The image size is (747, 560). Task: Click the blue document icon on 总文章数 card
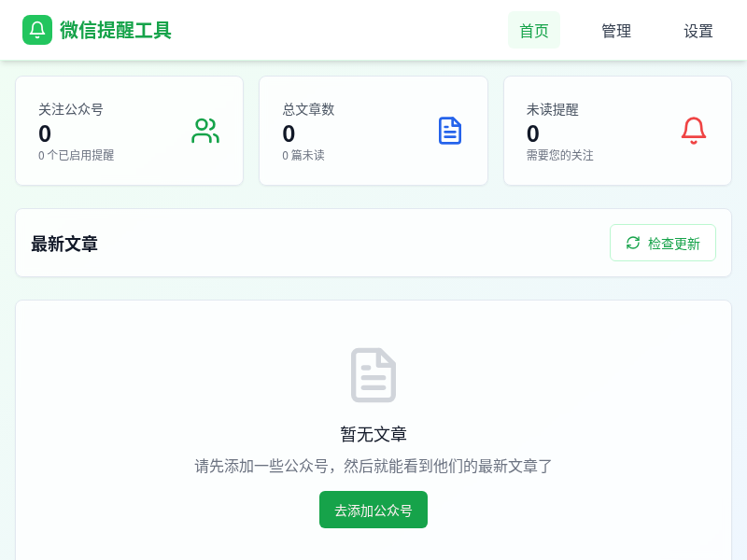pos(450,131)
